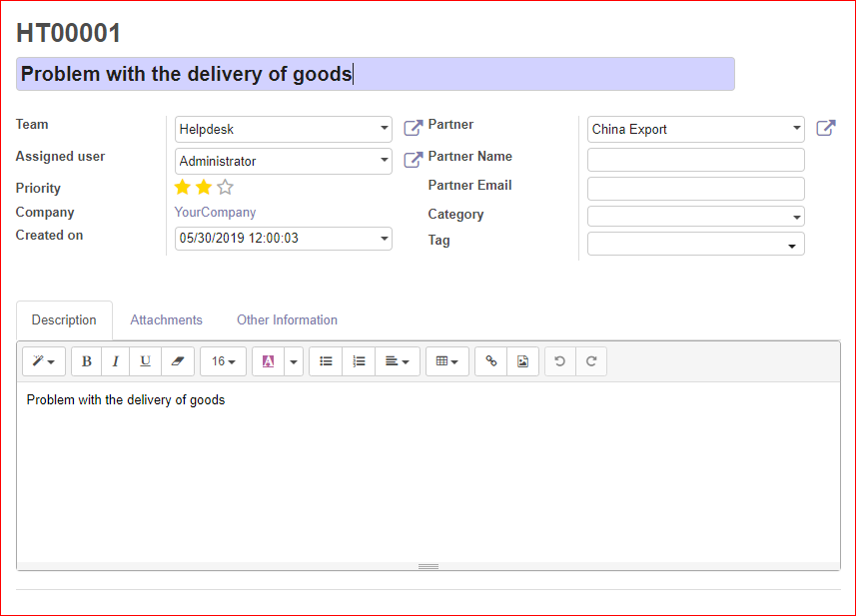Click the HT00001 ticket number heading
856x616 pixels.
point(68,33)
